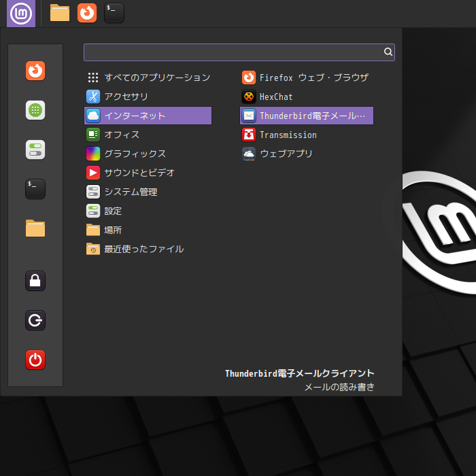476x476 pixels.
Task: Select すべてのアプリケーション category
Action: coord(148,78)
